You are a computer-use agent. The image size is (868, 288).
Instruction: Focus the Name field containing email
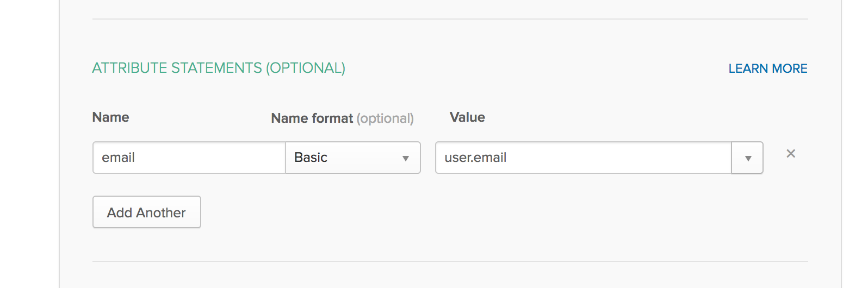click(x=189, y=158)
